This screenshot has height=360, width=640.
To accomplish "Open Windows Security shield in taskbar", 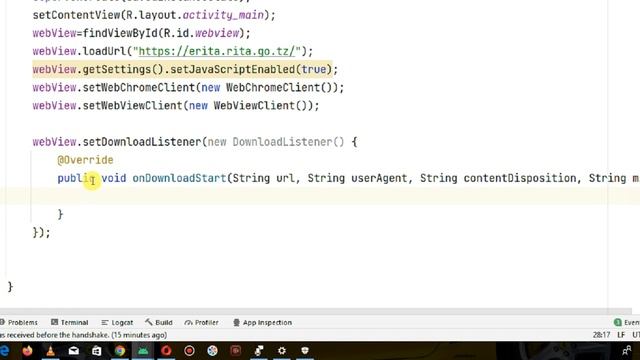I will pyautogui.click(x=305, y=351).
